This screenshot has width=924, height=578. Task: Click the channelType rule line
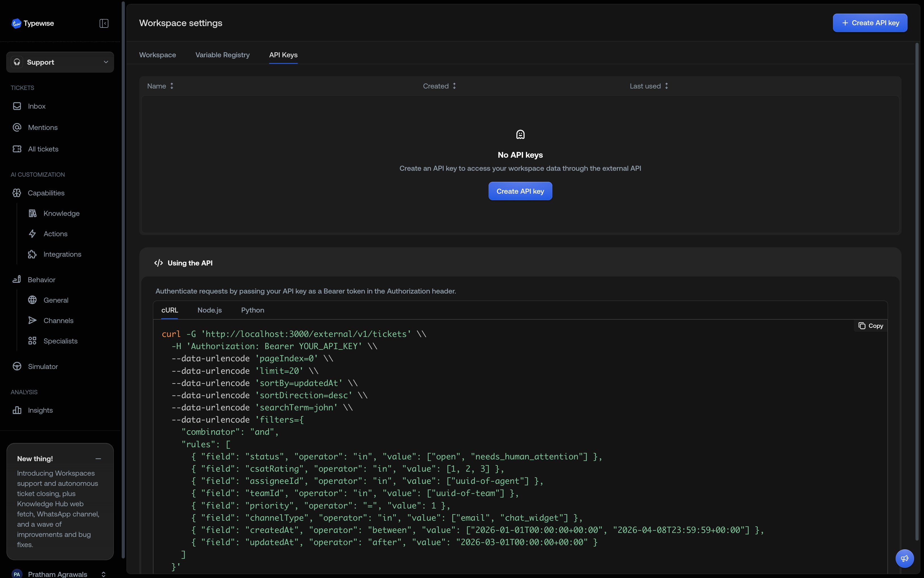pos(387,518)
